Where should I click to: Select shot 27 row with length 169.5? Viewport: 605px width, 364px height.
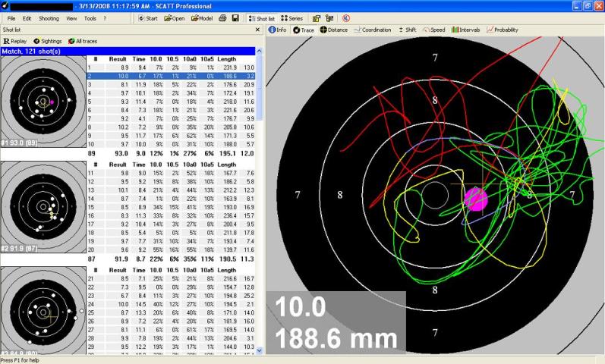tap(171, 330)
